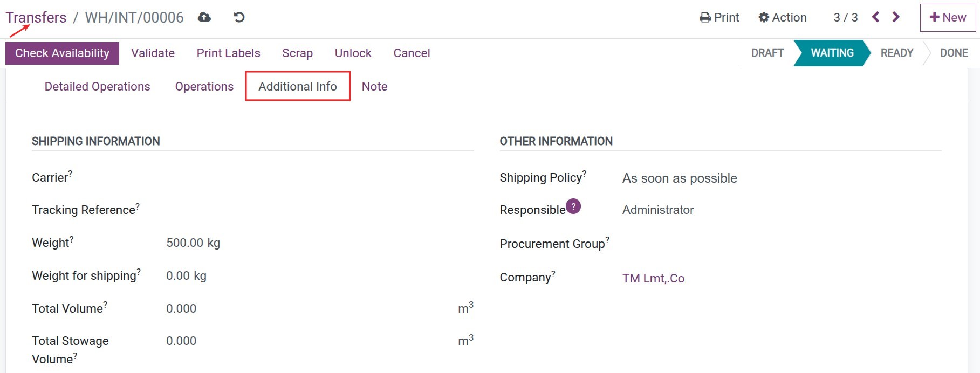The width and height of the screenshot is (980, 373).
Task: Unlock the transfer
Action: pyautogui.click(x=353, y=53)
